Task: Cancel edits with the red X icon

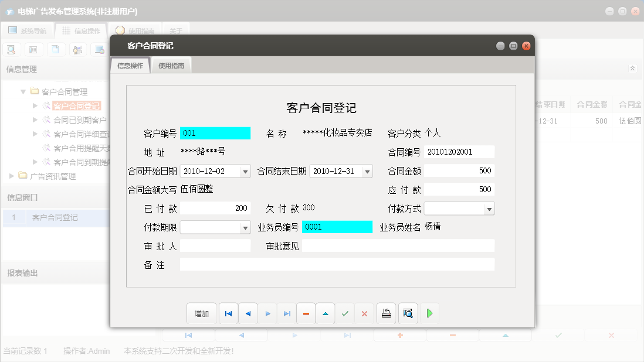Action: (364, 313)
